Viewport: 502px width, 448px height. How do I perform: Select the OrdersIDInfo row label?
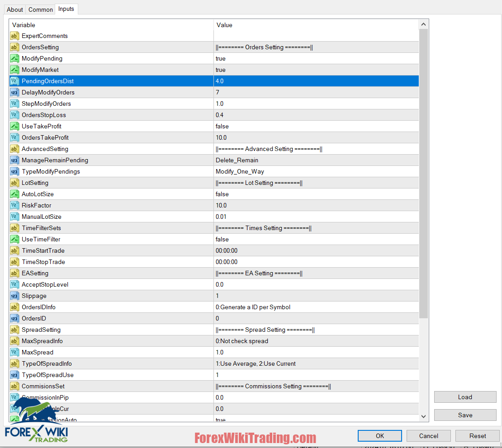point(38,307)
